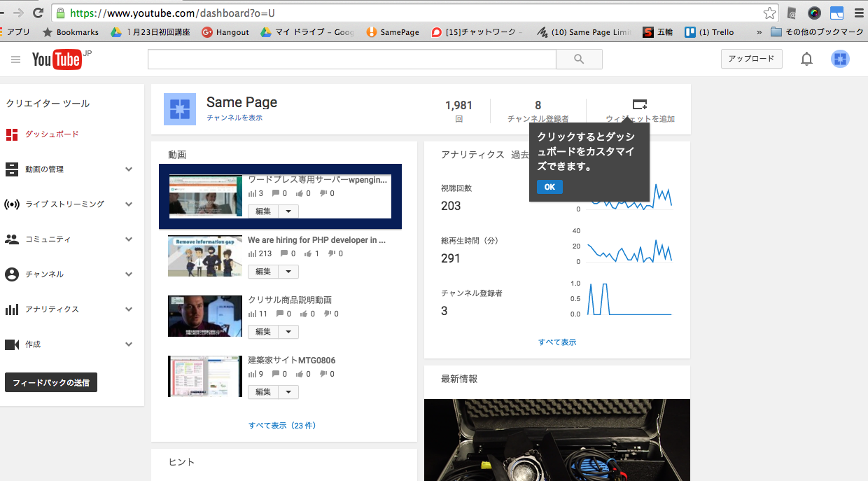868x481 pixels.
Task: Click 編集 for the PHP developer video
Action: 263,272
